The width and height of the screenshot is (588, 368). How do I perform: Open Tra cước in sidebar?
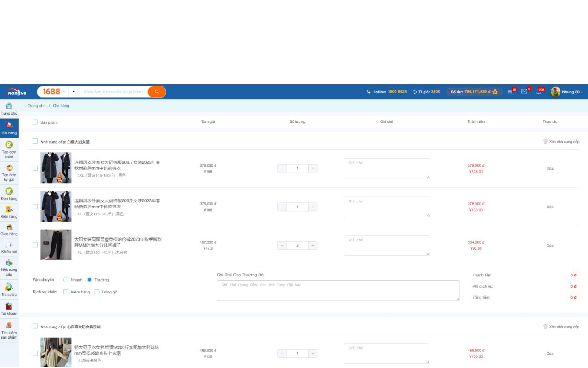tap(9, 290)
